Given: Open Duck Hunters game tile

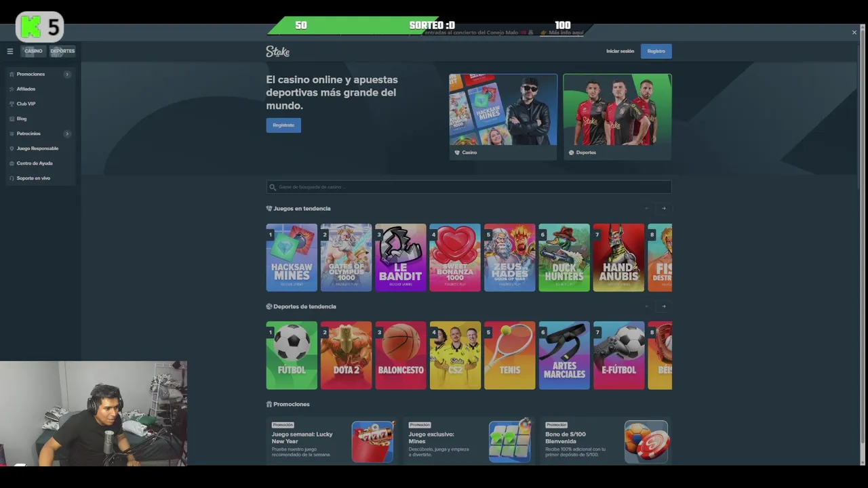Looking at the screenshot, I should click(564, 258).
